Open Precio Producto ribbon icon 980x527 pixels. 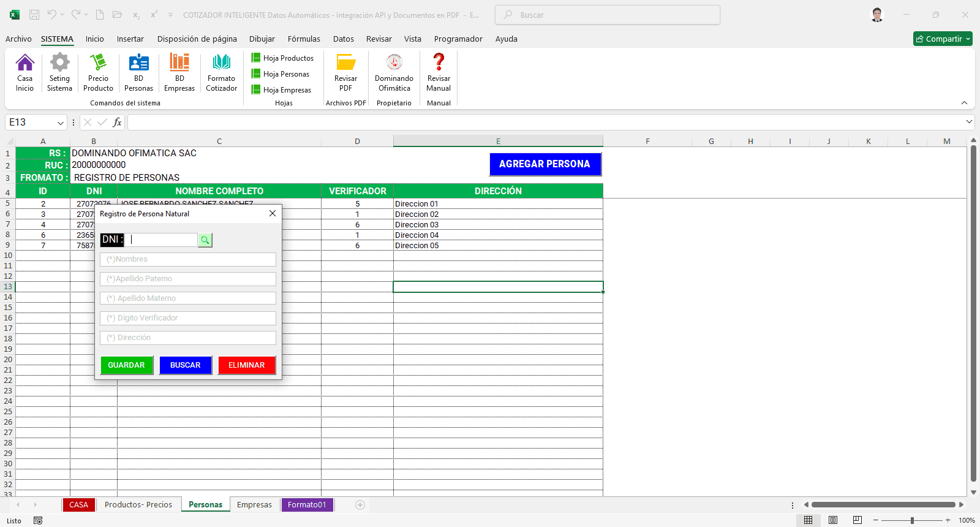pyautogui.click(x=98, y=72)
